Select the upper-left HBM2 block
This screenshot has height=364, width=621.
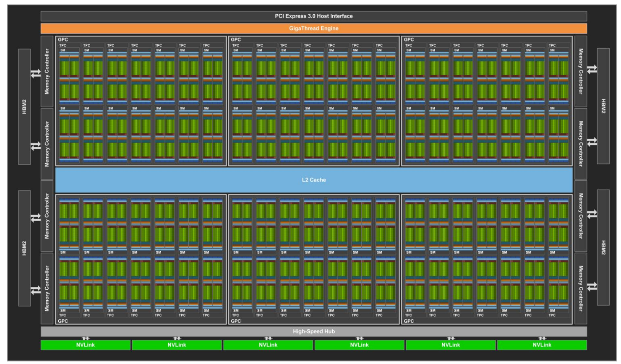24,107
